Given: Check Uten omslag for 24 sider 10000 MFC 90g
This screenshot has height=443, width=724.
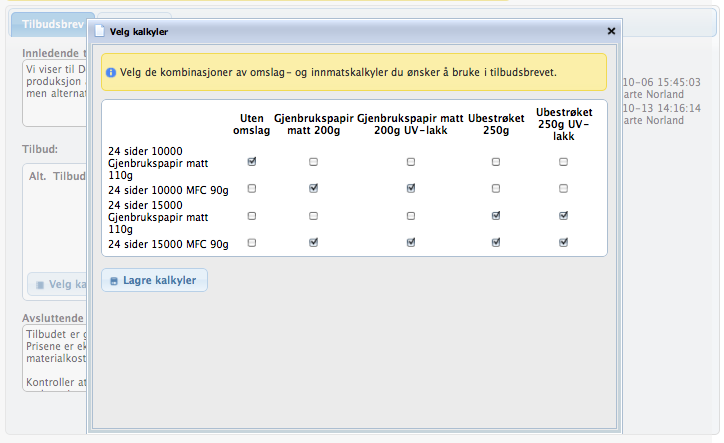Looking at the screenshot, I should pyautogui.click(x=252, y=188).
